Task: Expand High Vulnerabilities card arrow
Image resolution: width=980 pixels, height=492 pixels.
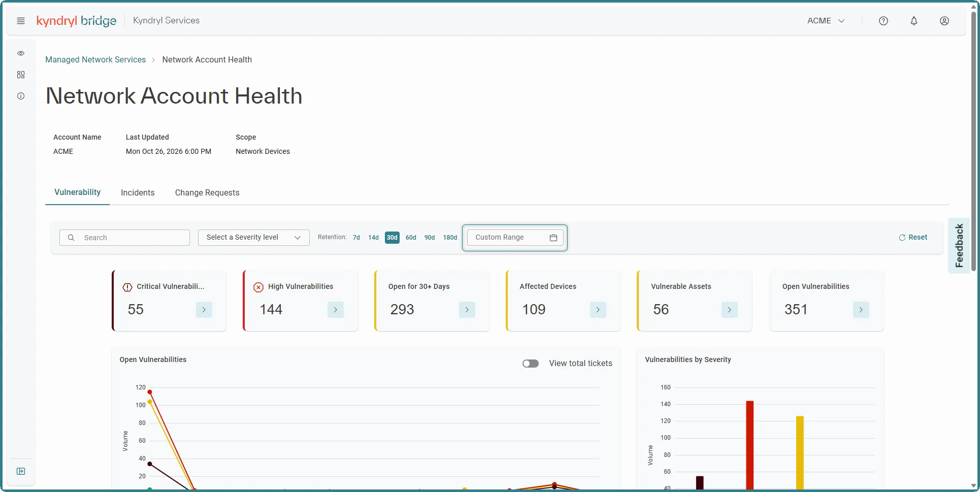Action: (x=336, y=310)
